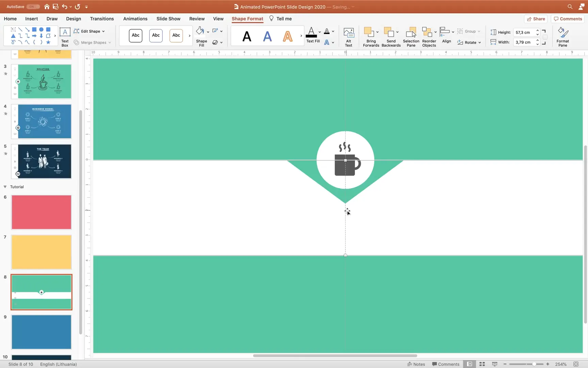Open the Format Pane
The height and width of the screenshot is (368, 588).
562,36
